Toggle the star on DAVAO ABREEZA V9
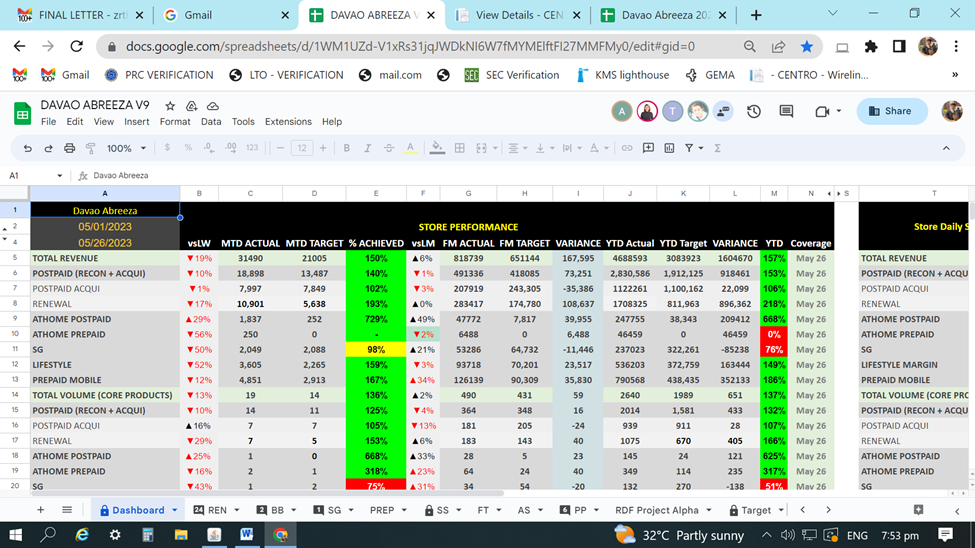Image resolution: width=975 pixels, height=548 pixels. (x=170, y=106)
